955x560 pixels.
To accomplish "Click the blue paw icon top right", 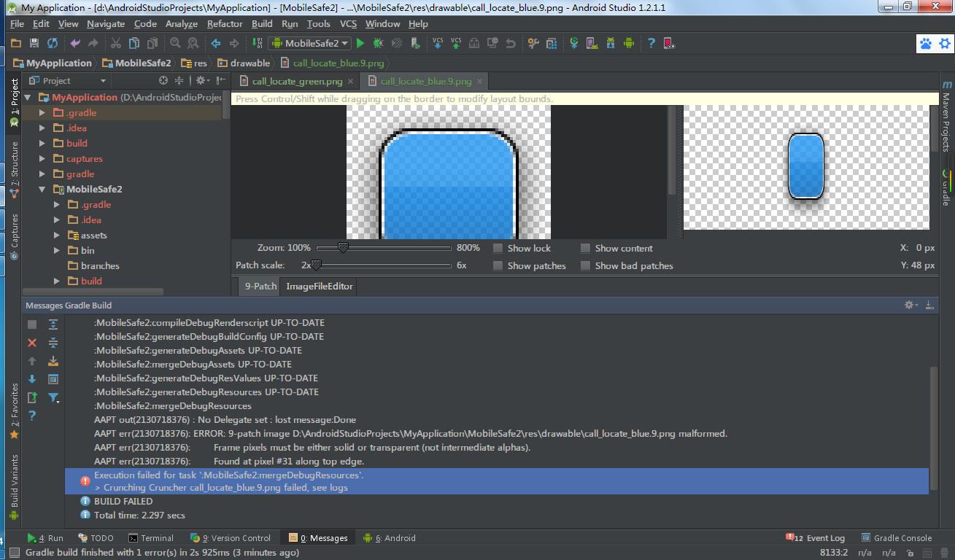I will [926, 44].
